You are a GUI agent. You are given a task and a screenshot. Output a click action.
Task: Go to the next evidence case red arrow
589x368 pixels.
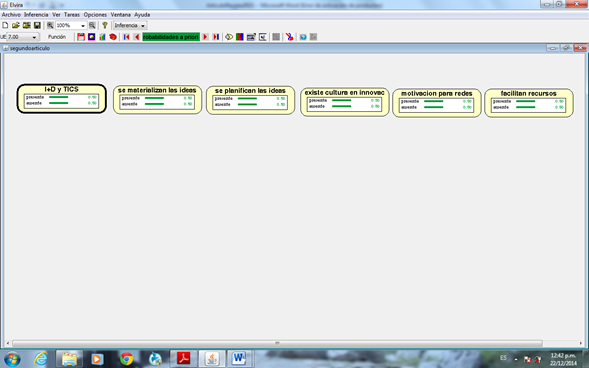coord(205,37)
